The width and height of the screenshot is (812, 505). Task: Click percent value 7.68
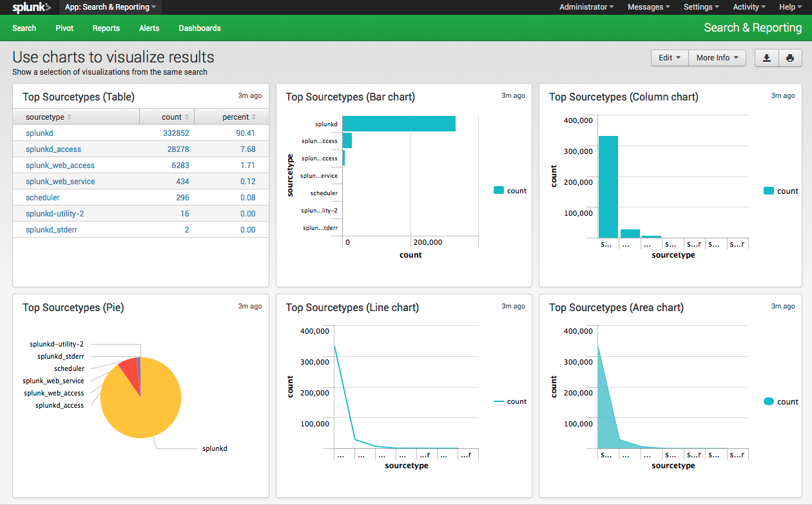[x=247, y=149]
